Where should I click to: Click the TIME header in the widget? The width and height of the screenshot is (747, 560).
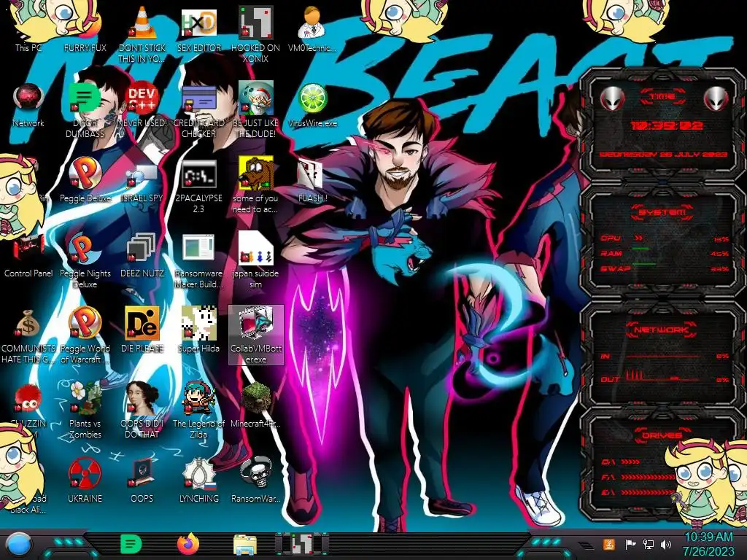click(x=662, y=97)
